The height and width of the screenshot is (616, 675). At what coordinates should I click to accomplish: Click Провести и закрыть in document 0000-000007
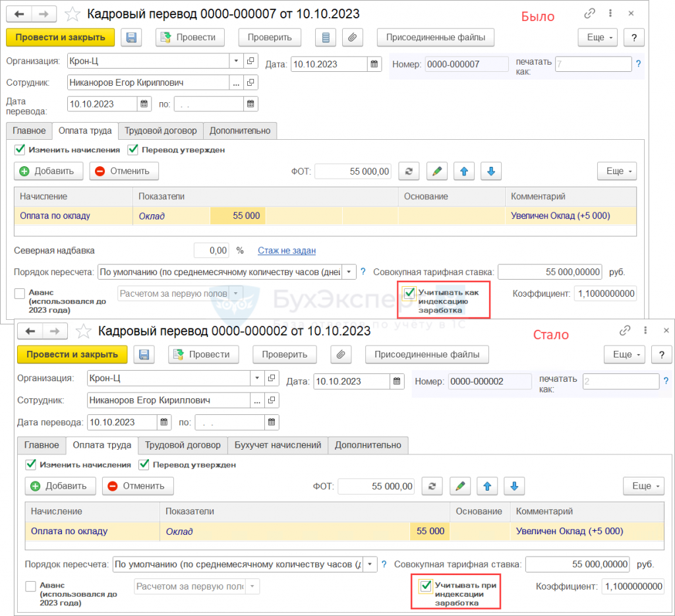point(61,38)
